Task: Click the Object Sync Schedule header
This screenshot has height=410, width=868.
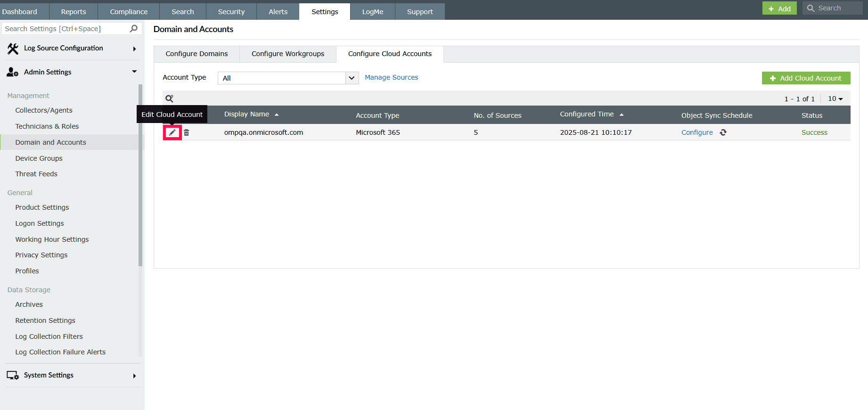Action: click(x=717, y=115)
